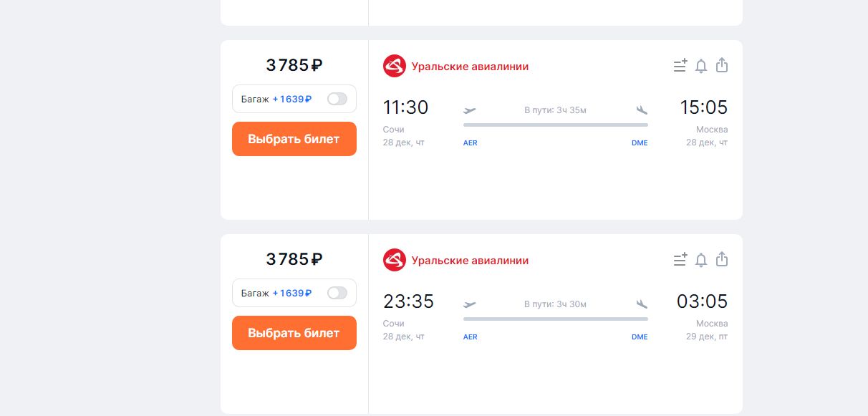Enable the Багаж toggle for the 11:30 flight
Image resolution: width=868 pixels, height=416 pixels.
[x=337, y=99]
